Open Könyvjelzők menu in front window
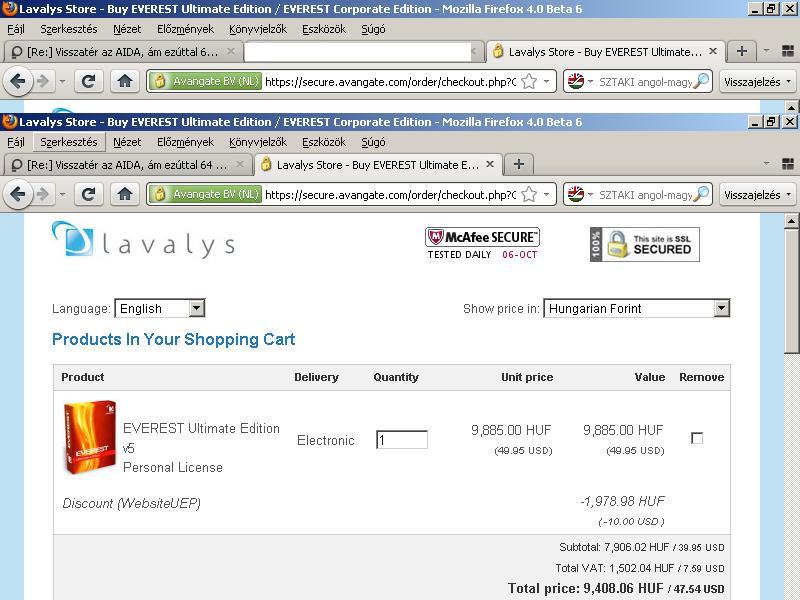This screenshot has width=800, height=600. coord(258,142)
